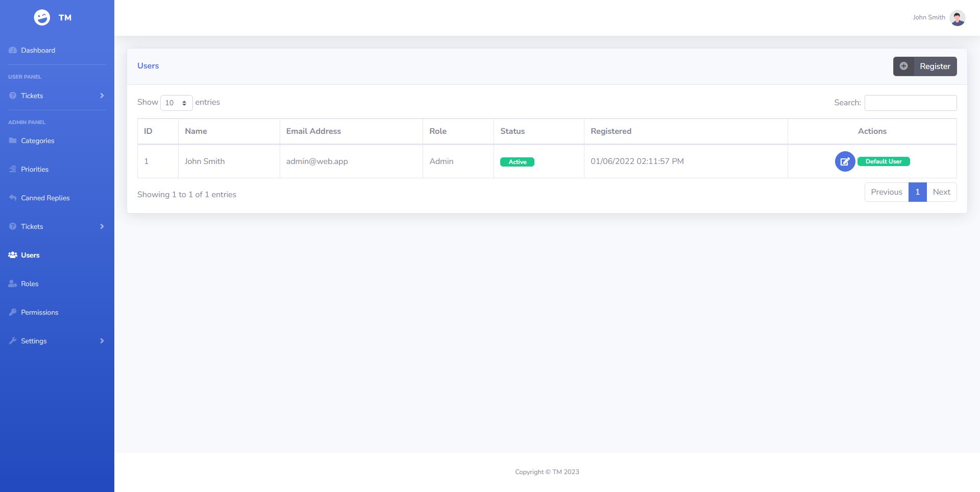Viewport: 980px width, 492px height.
Task: Expand the Settings submenu chevron
Action: [x=102, y=341]
